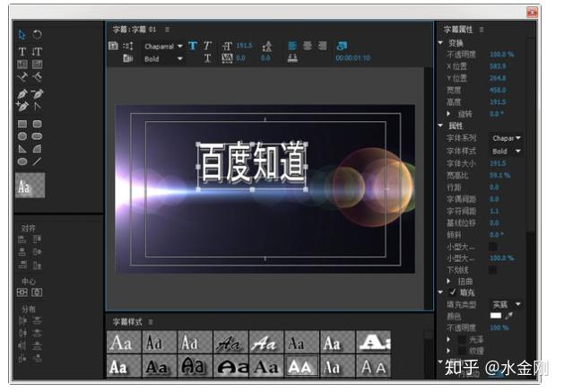The height and width of the screenshot is (392, 564).
Task: Click Y 位置 value 264.8
Action: coord(498,78)
